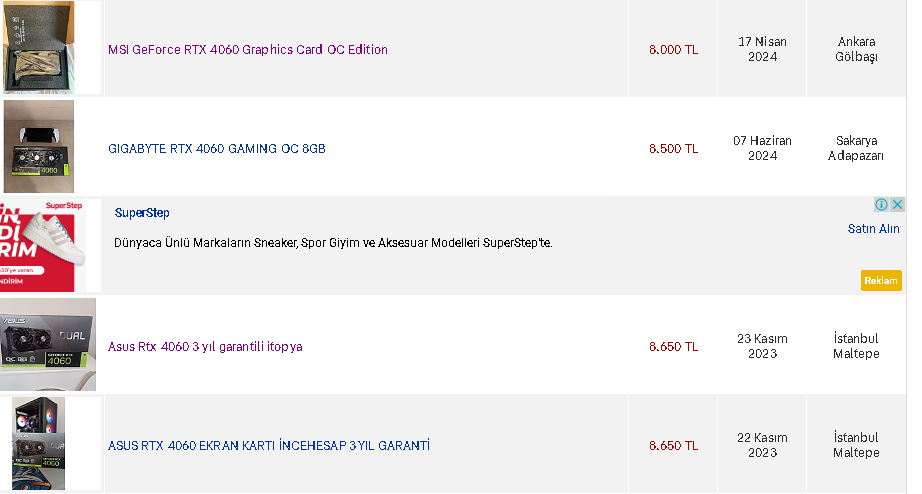Click the 8.500 TL price

click(673, 149)
